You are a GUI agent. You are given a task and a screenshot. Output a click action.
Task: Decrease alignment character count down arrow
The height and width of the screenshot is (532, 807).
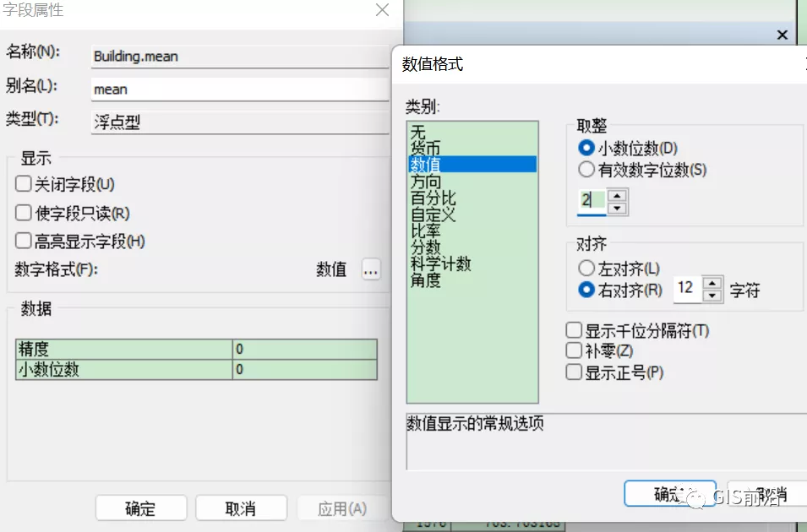[x=712, y=296]
